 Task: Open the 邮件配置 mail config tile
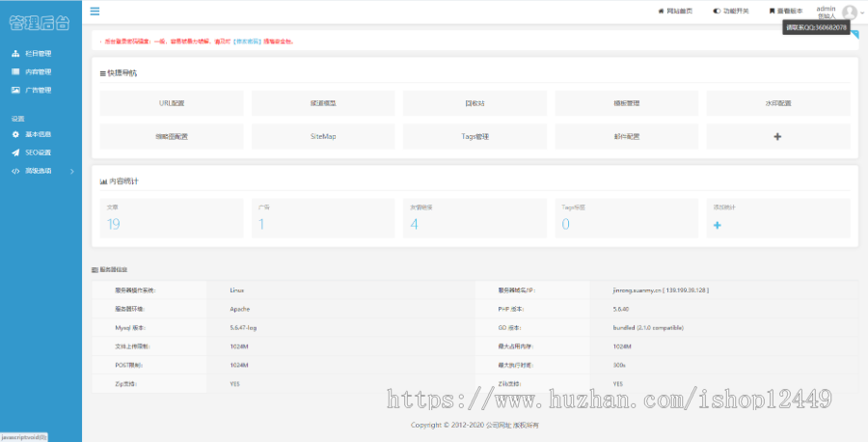pos(627,136)
